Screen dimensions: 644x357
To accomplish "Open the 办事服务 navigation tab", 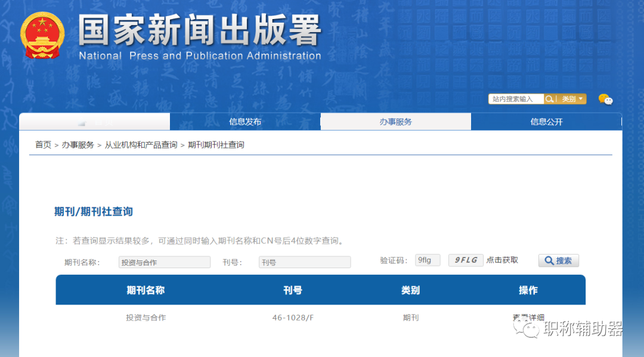I will click(x=395, y=121).
